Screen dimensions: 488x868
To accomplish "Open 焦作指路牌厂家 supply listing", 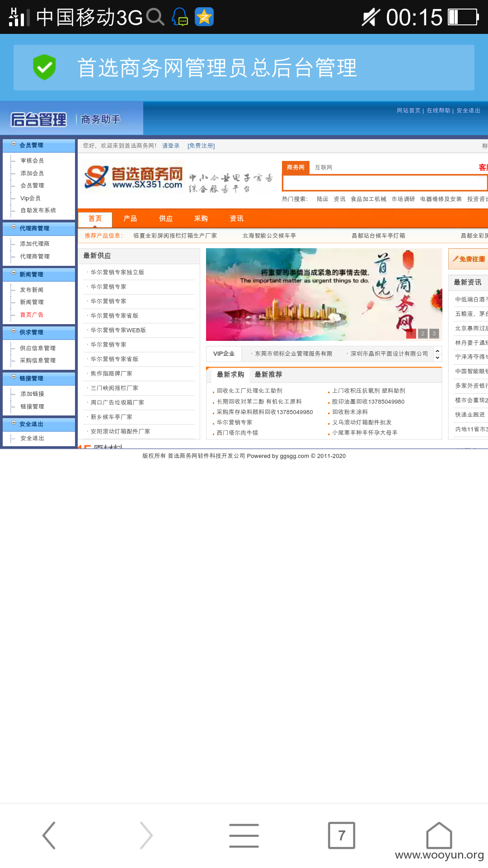I will [x=111, y=373].
